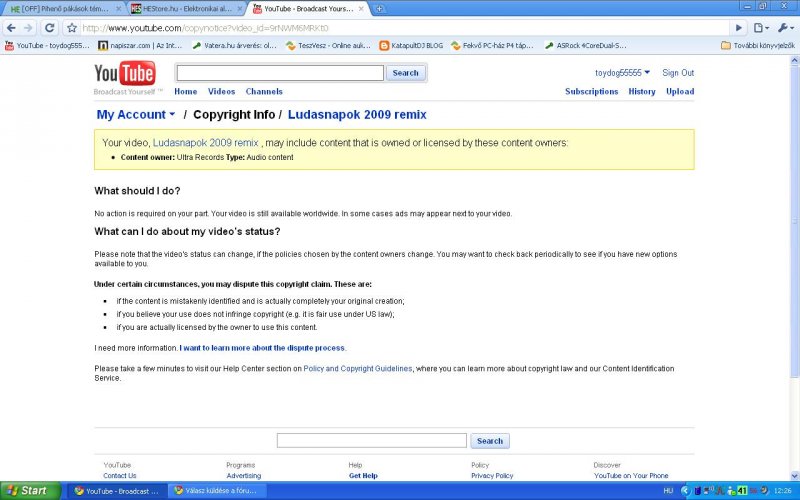Focus the bottom search field
The image size is (800, 500).
[371, 441]
